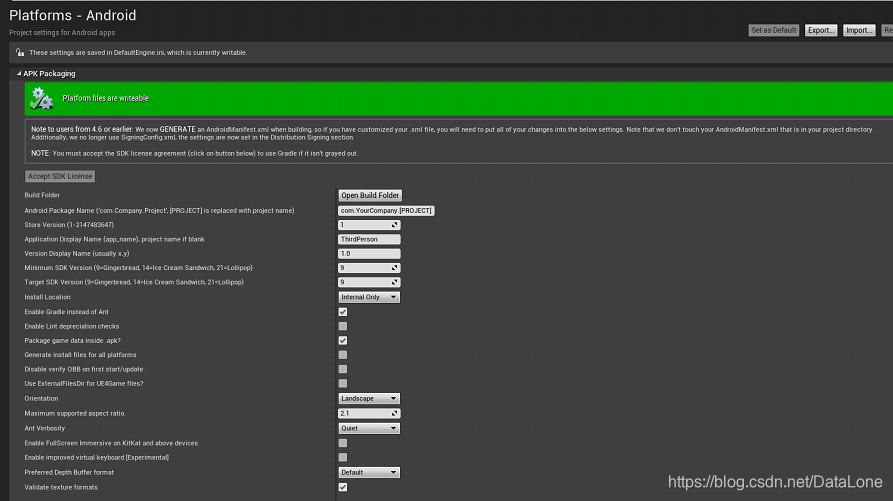Image resolution: width=893 pixels, height=501 pixels.
Task: Edit Version Display Name field
Action: tap(369, 253)
